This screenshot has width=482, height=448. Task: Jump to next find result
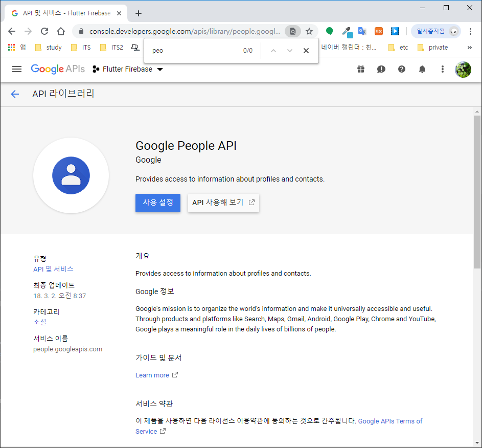coord(290,51)
